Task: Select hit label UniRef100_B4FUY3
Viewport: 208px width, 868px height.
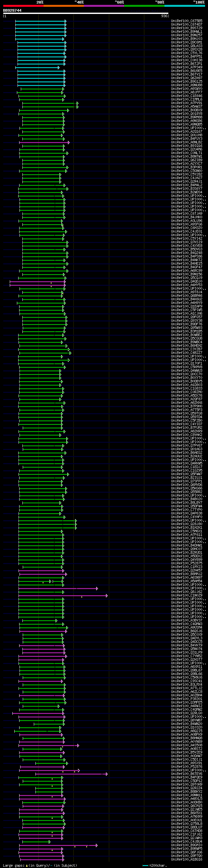Action: pyautogui.click(x=187, y=139)
